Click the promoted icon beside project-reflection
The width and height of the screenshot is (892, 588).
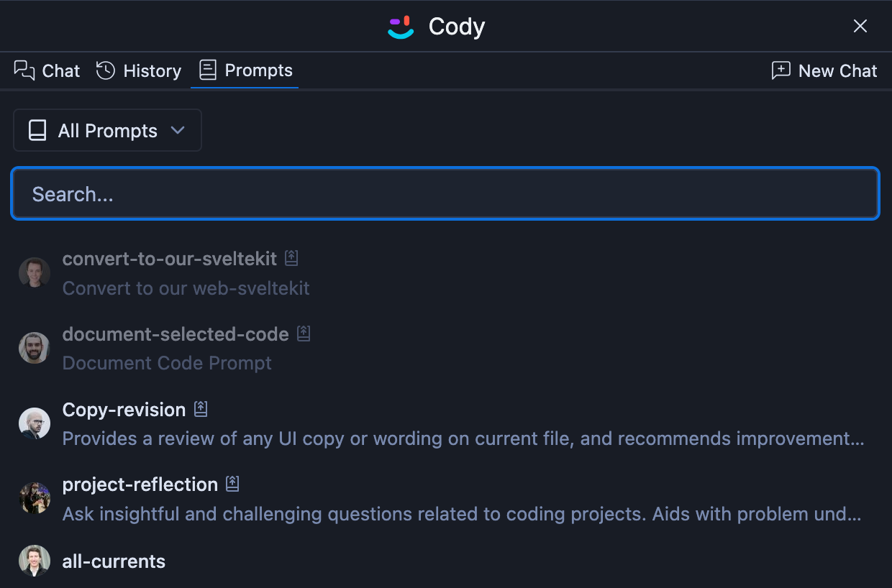click(232, 484)
